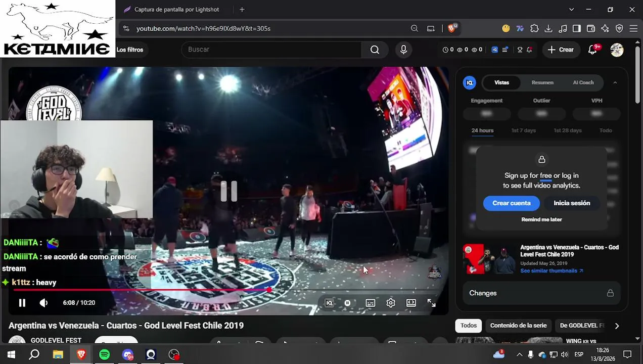
Task: Click the music note media control icon
Action: coord(563,28)
